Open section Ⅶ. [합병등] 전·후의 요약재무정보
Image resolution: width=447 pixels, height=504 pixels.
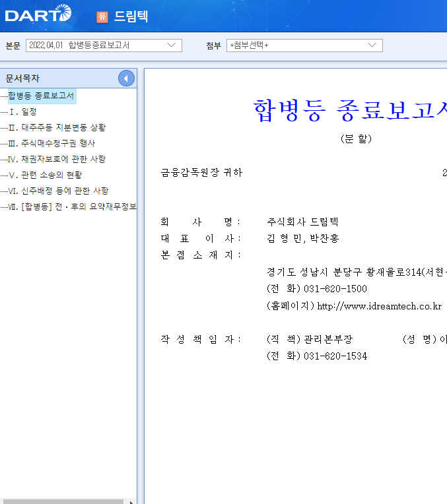click(72, 206)
